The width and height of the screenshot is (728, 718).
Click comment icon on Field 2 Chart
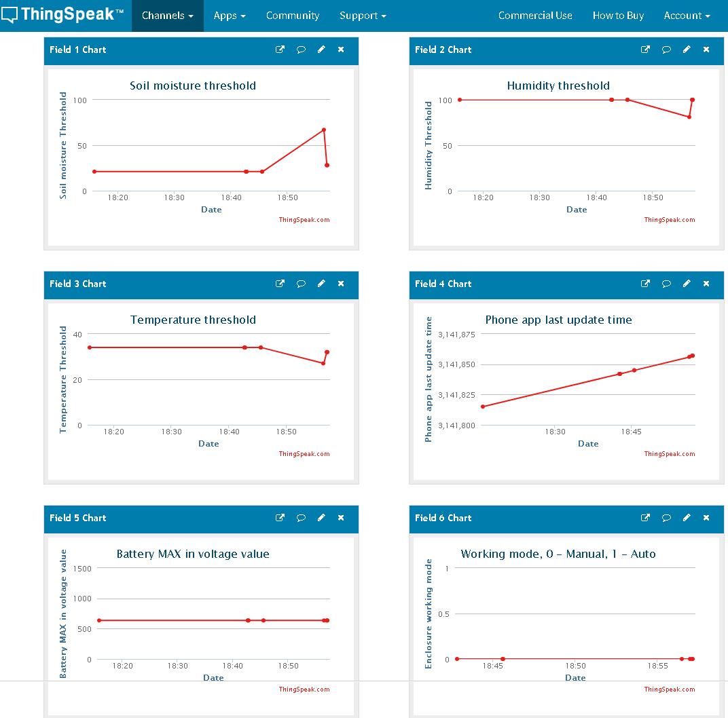click(x=666, y=50)
